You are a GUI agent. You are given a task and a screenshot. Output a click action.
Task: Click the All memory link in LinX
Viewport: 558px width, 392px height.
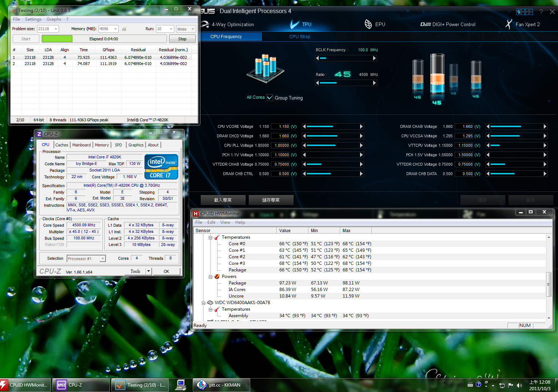point(124,29)
